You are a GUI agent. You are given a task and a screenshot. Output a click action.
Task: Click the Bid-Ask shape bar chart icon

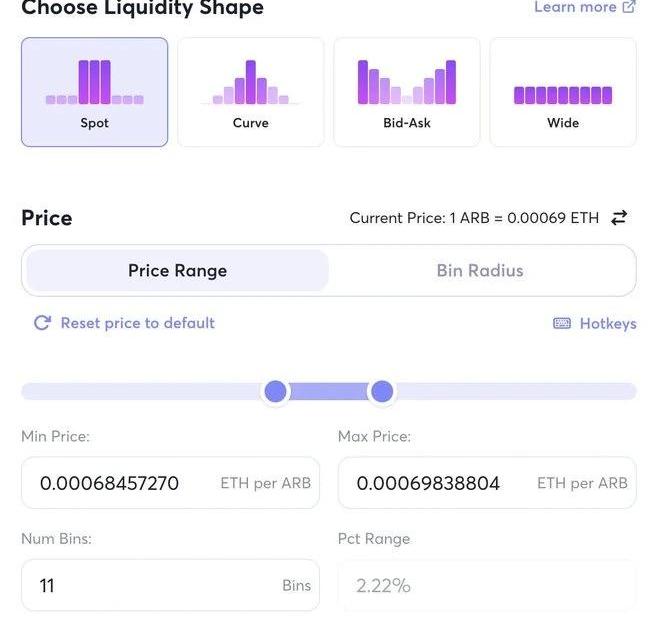[x=407, y=83]
